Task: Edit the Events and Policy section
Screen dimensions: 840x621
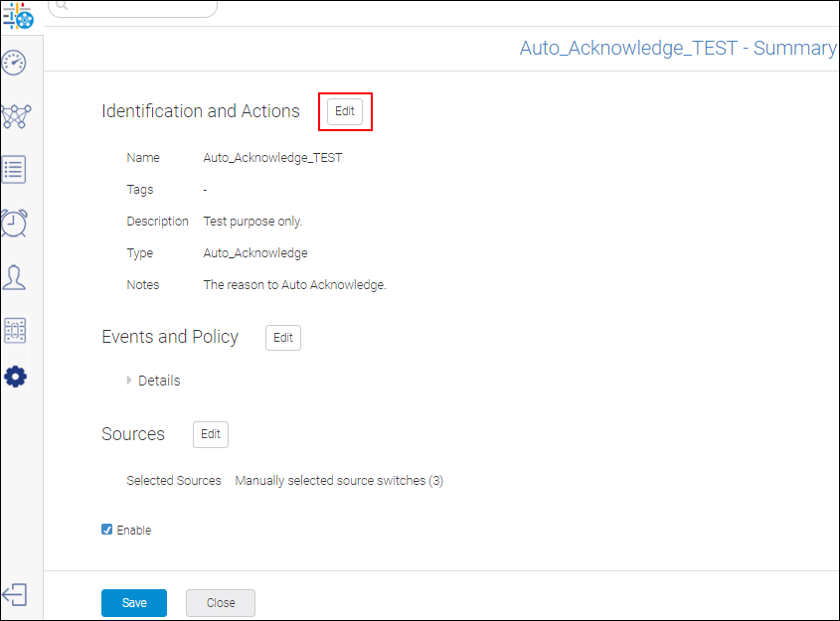Action: [283, 338]
